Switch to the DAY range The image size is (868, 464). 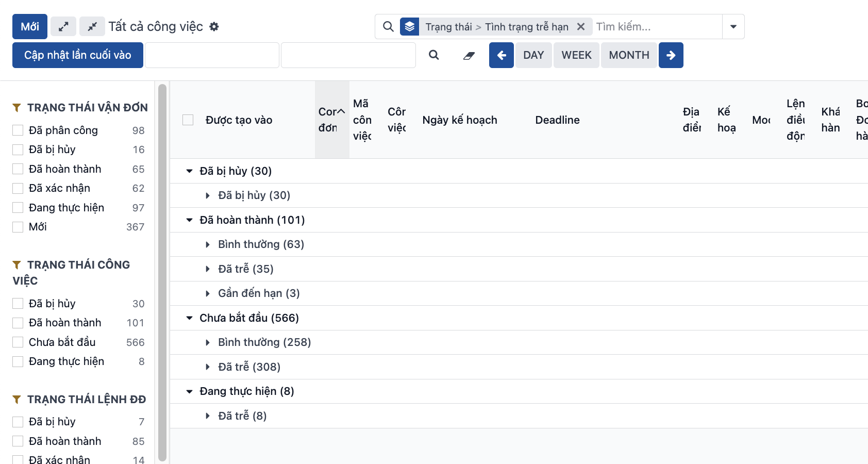pyautogui.click(x=533, y=55)
